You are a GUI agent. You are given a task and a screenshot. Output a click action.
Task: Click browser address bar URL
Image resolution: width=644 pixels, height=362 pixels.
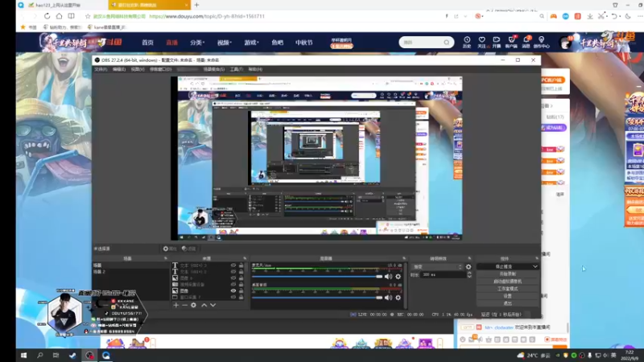tap(207, 16)
